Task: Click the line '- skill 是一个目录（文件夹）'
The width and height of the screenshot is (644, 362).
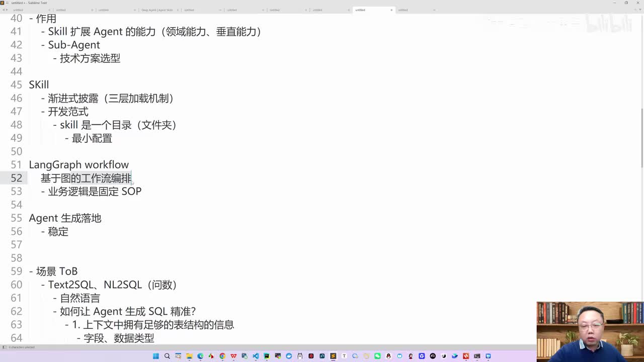Action: pyautogui.click(x=115, y=125)
